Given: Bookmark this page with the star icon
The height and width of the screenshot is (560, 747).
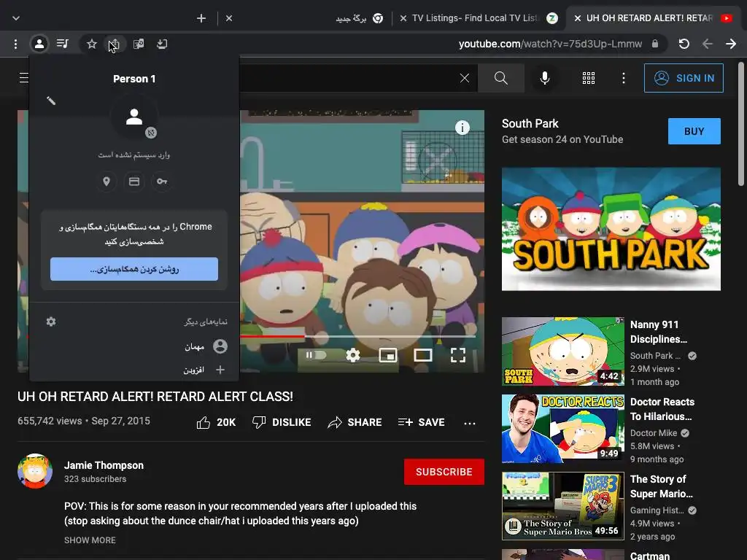Looking at the screenshot, I should [x=91, y=44].
